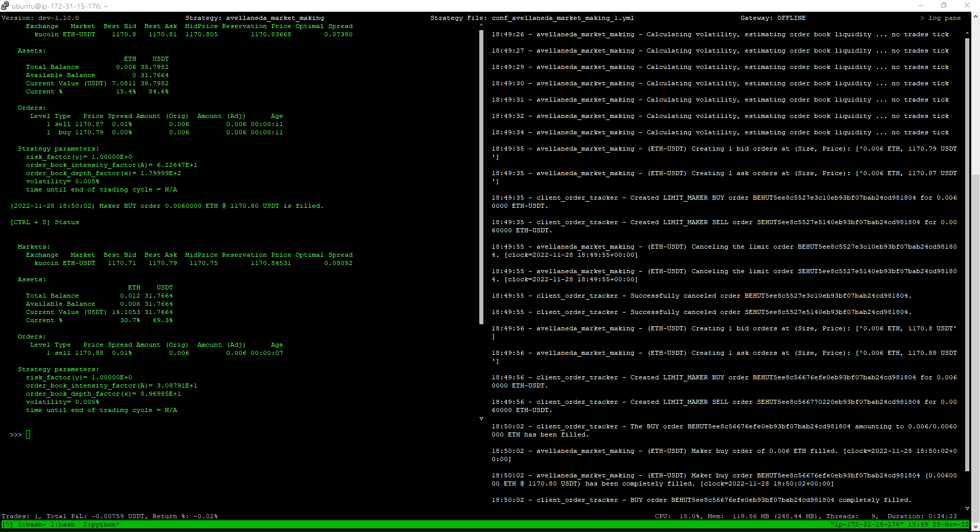Image resolution: width=980 pixels, height=532 pixels.
Task: Click outer window scrollbar up arrow
Action: [975, 16]
